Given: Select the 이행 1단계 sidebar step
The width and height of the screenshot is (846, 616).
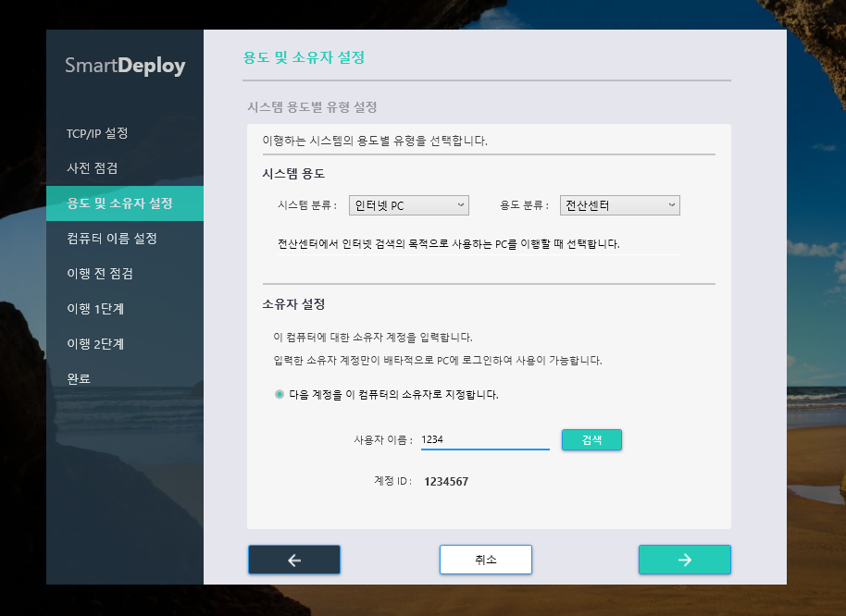Looking at the screenshot, I should 125,308.
